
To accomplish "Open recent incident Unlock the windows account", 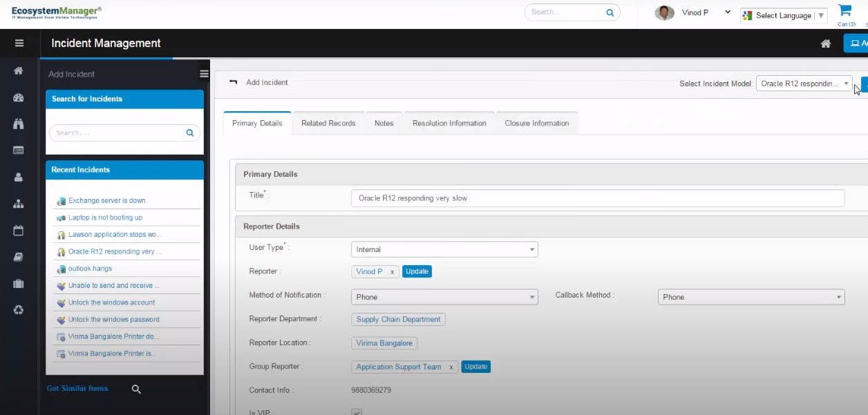I will pyautogui.click(x=111, y=302).
